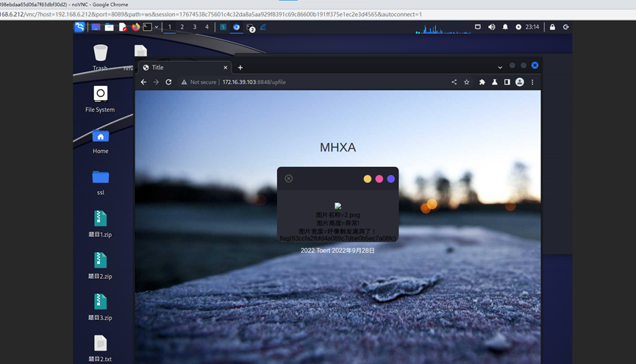Switch to workspace 3
Screen dimensions: 636x364
[x=195, y=27]
